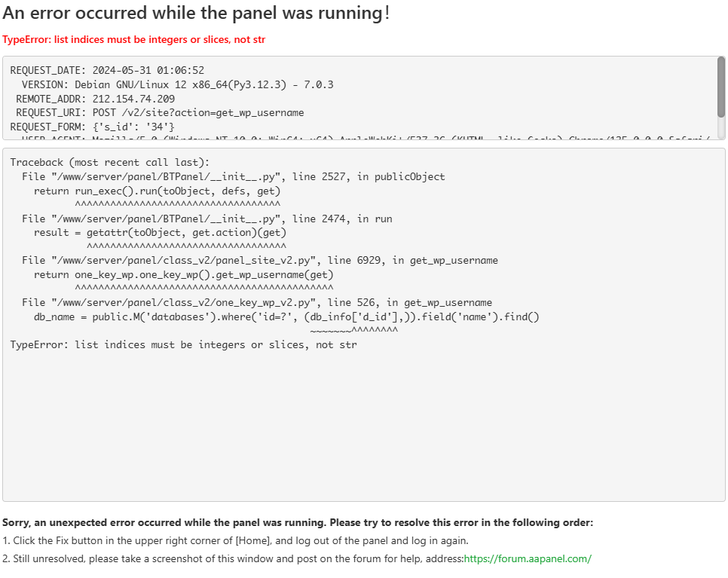Click the request info box scrollbar thumb
The width and height of the screenshot is (728, 578).
(721, 87)
